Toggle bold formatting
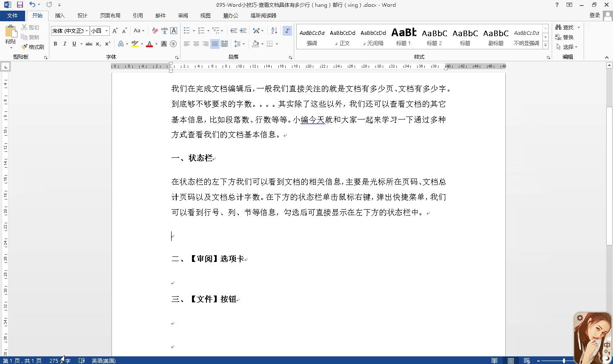This screenshot has width=613, height=364. [55, 44]
